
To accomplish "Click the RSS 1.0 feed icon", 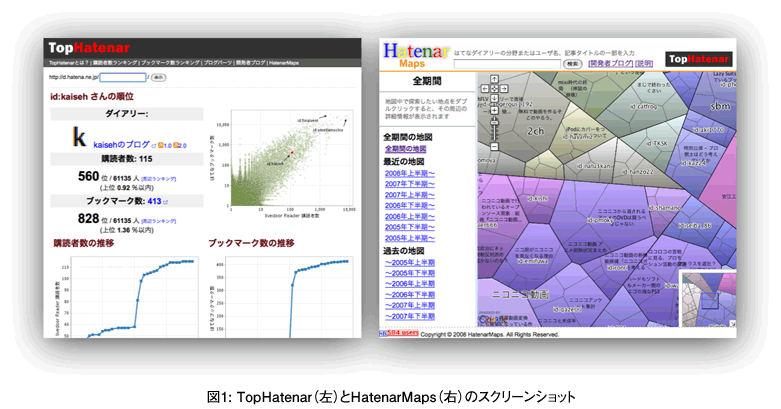I will (161, 145).
